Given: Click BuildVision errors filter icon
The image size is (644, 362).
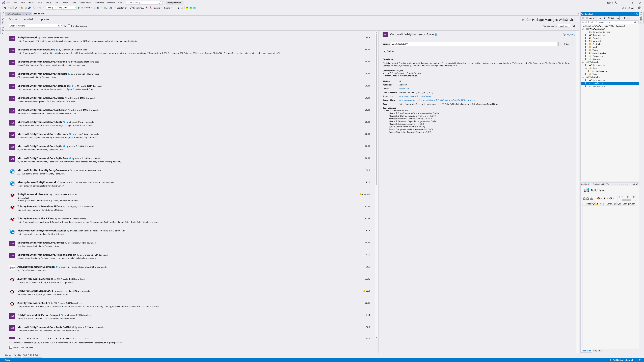Looking at the screenshot, I should tap(599, 198).
